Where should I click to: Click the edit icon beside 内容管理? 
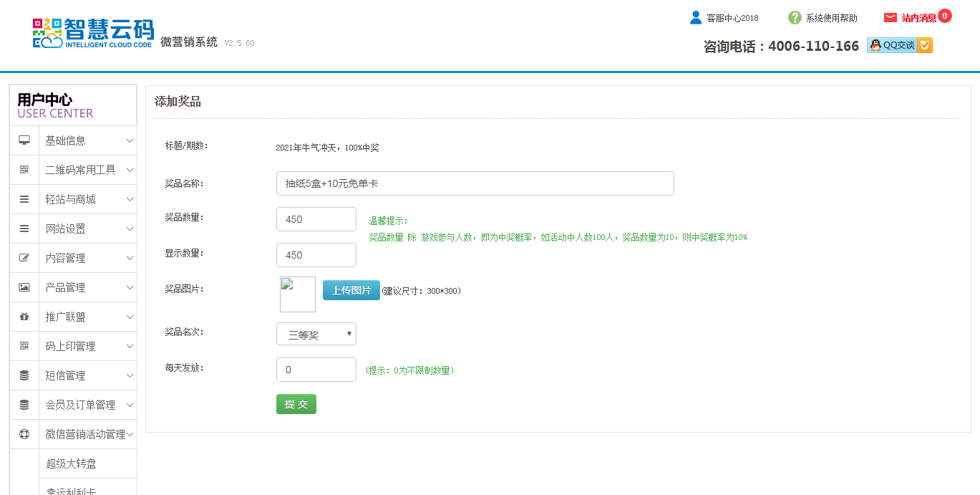coord(24,258)
